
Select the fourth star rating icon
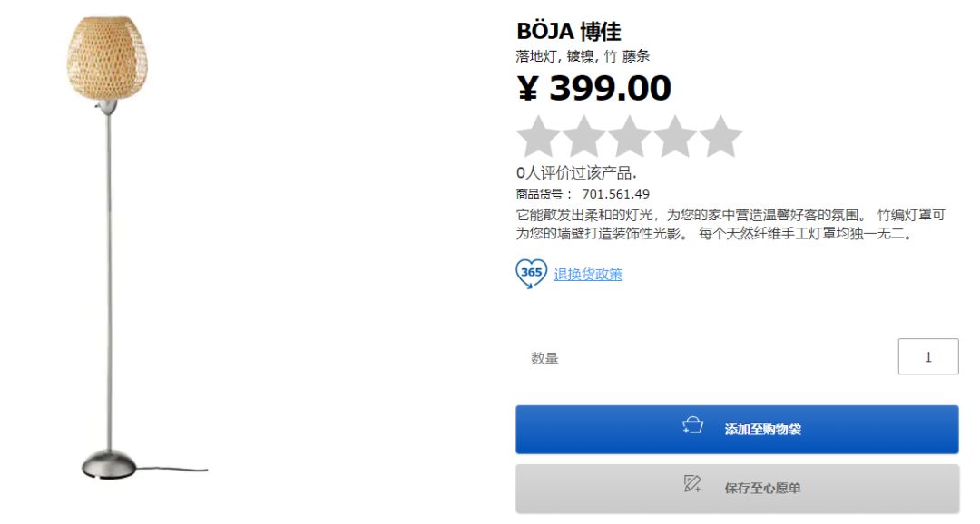tap(674, 134)
